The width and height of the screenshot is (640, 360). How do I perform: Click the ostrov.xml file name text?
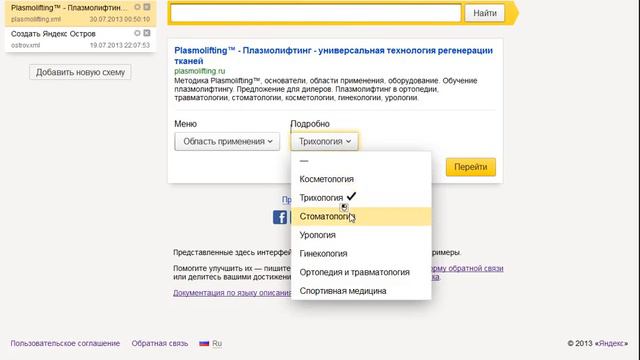(x=25, y=45)
